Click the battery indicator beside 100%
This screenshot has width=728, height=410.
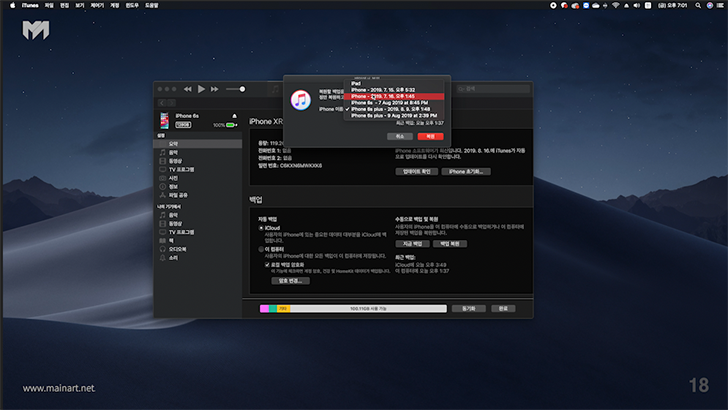[231, 125]
